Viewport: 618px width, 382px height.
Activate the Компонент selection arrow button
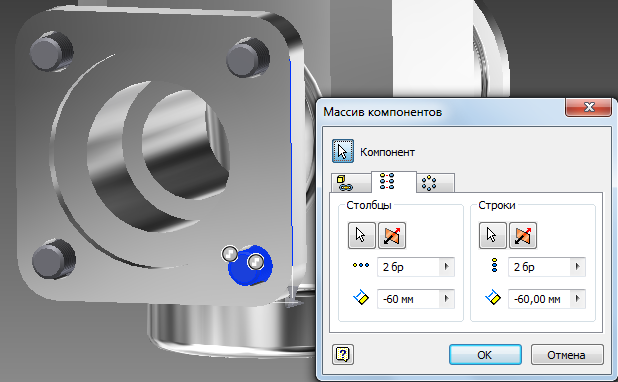tap(343, 151)
